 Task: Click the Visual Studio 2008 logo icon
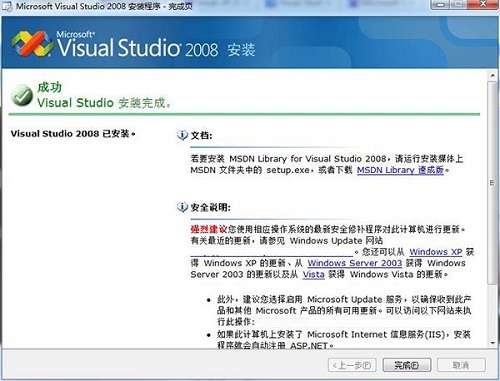click(x=32, y=44)
